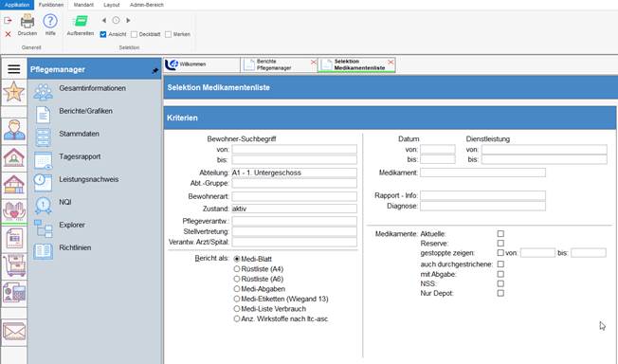
Task: Click the Abteilung field
Action: pos(294,173)
